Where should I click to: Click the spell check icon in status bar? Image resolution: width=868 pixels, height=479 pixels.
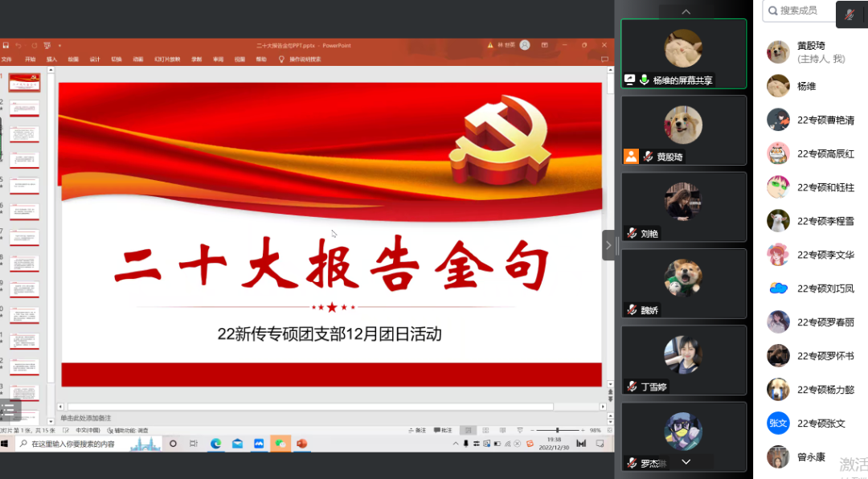click(x=66, y=430)
